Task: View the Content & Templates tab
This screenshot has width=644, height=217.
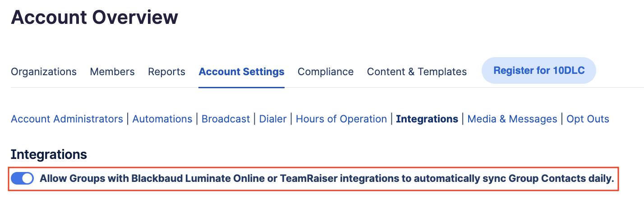Action: tap(417, 72)
